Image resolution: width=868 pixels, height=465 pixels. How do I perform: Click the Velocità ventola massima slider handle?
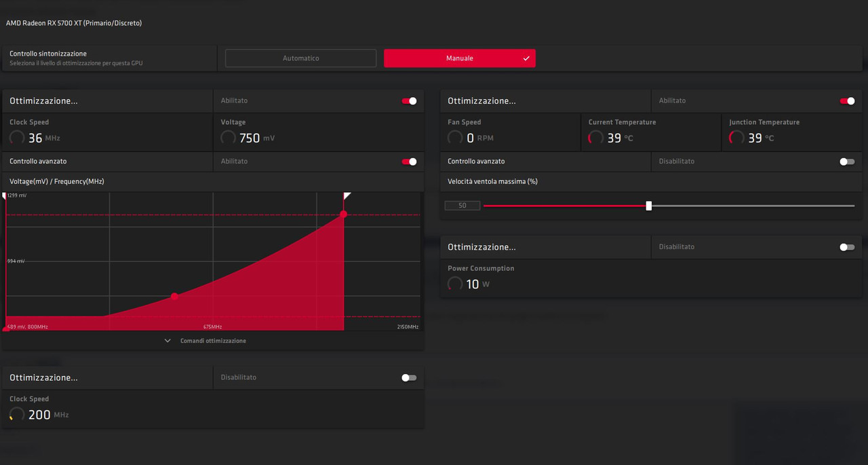(649, 206)
